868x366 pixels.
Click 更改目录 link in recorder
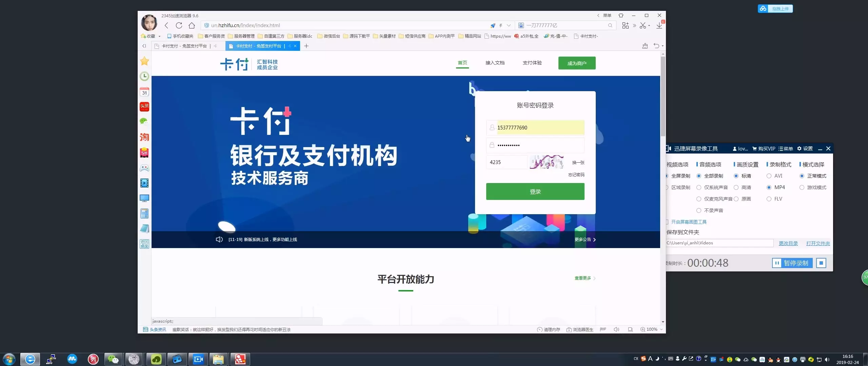click(788, 243)
